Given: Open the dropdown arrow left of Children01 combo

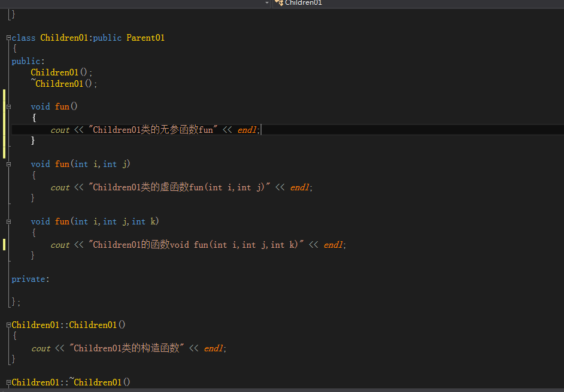Looking at the screenshot, I should click(266, 3).
